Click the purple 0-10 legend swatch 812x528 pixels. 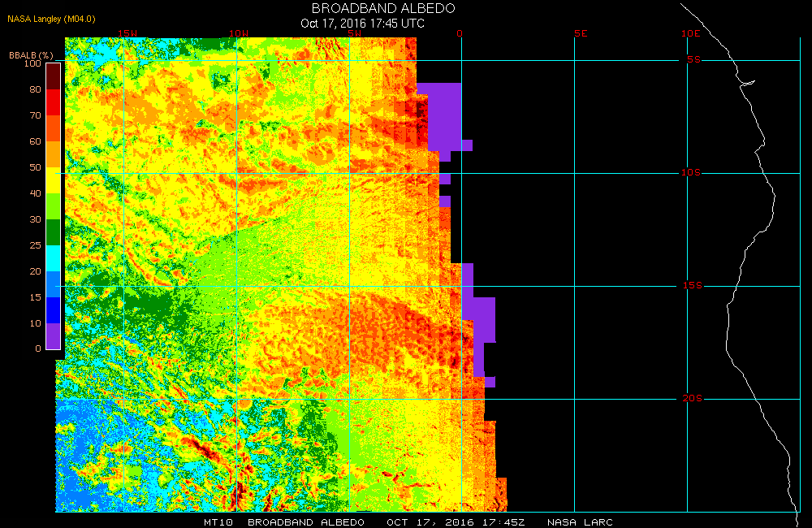pyautogui.click(x=54, y=335)
